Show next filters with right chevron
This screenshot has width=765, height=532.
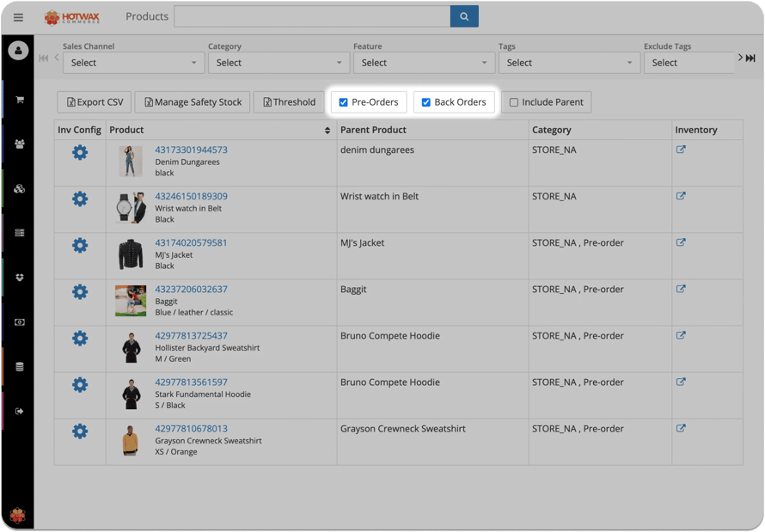coord(740,58)
